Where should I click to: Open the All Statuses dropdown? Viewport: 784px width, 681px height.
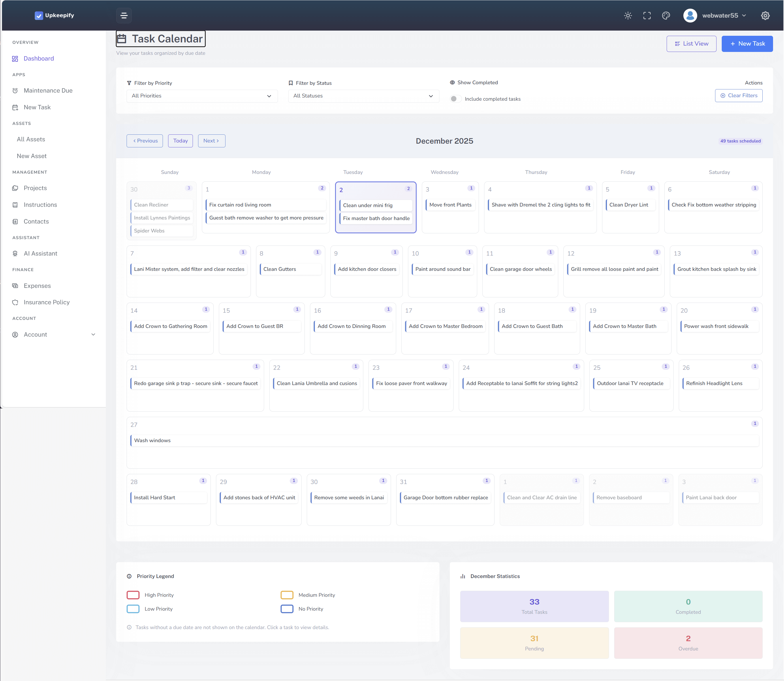[x=363, y=96]
